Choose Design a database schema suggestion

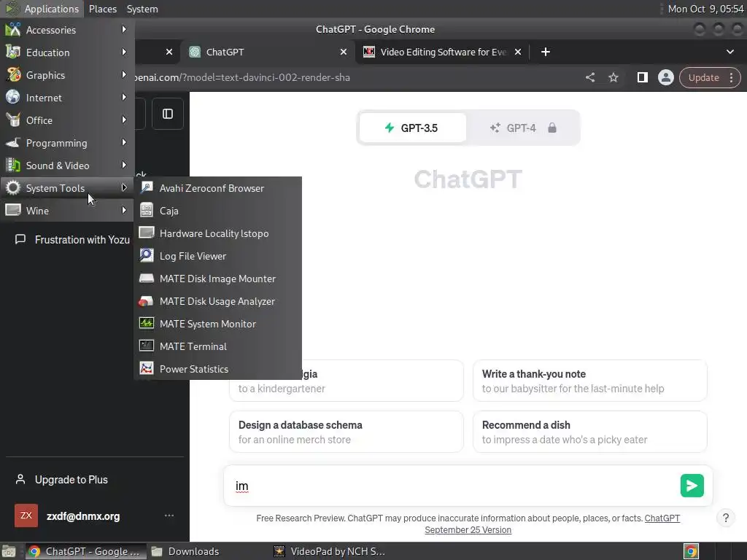(347, 432)
